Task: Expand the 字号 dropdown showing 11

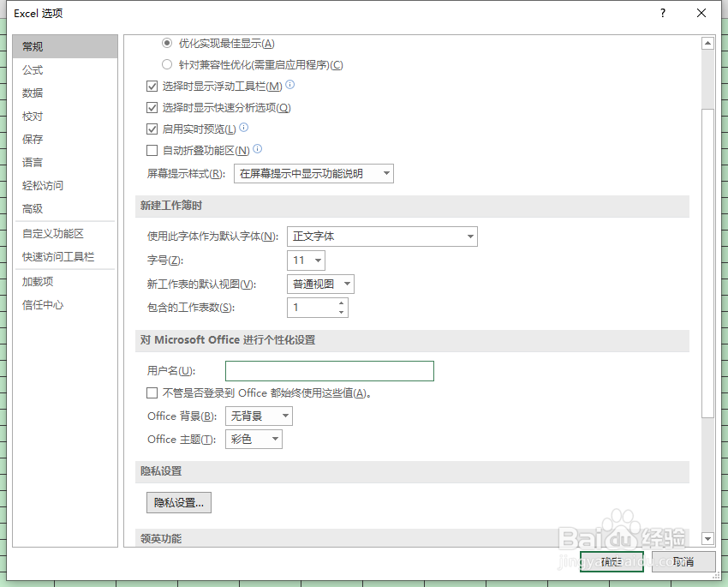Action: tap(318, 261)
